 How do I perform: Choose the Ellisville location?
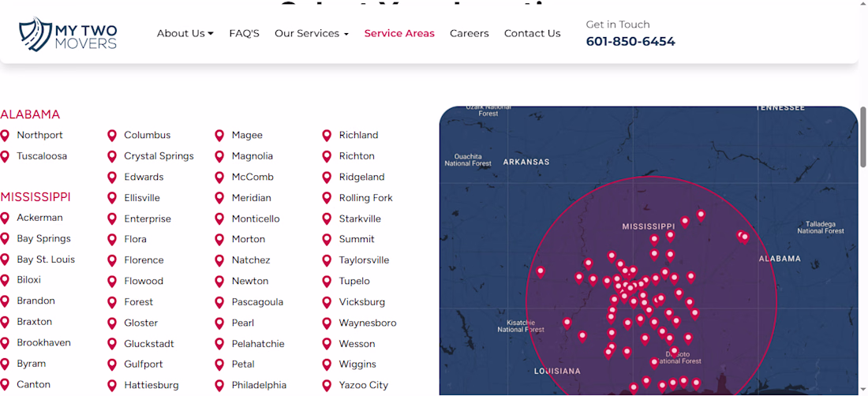(142, 197)
